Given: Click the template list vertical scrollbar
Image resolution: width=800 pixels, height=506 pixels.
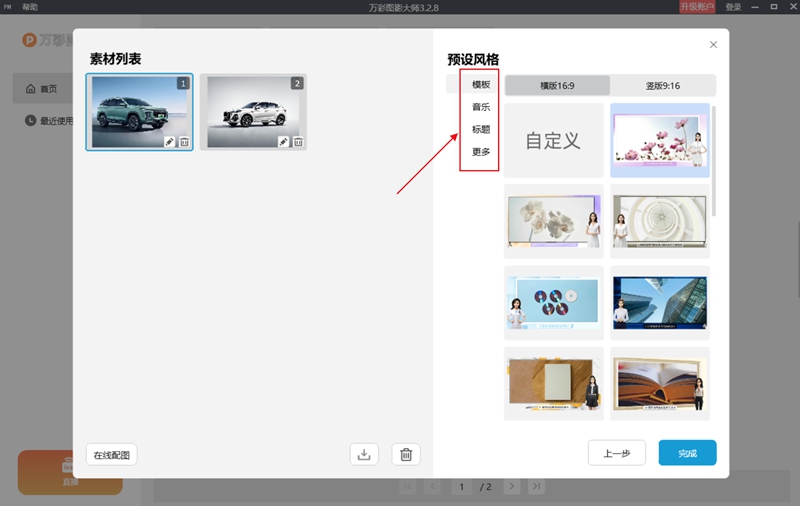Looking at the screenshot, I should (x=714, y=161).
